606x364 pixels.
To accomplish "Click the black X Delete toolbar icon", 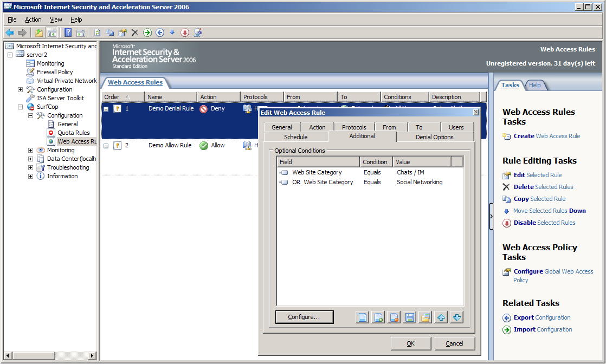I will [x=135, y=33].
